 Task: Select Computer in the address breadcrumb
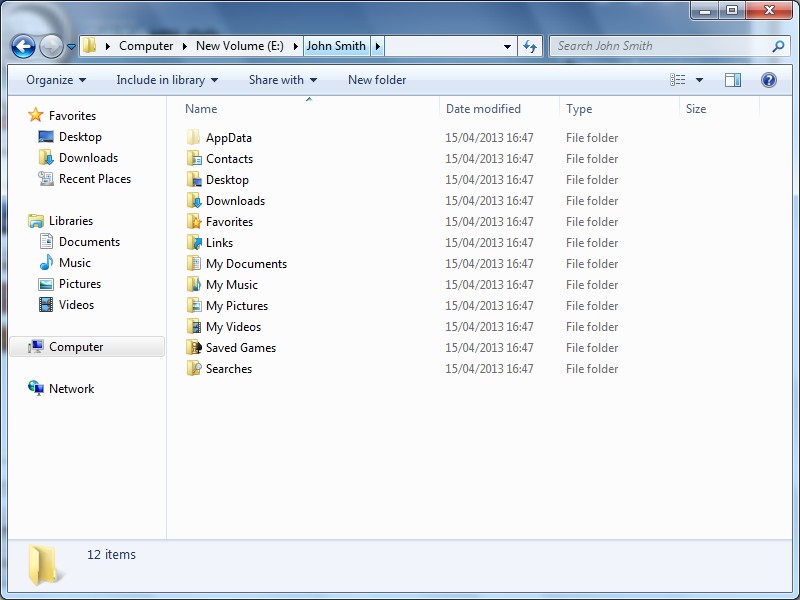[146, 46]
